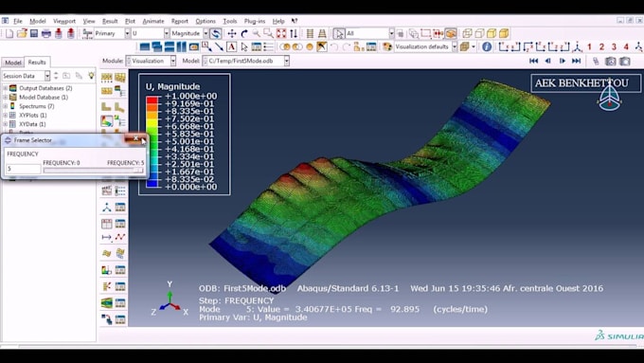The height and width of the screenshot is (363, 644).
Task: Go to the first frame
Action: [533, 61]
